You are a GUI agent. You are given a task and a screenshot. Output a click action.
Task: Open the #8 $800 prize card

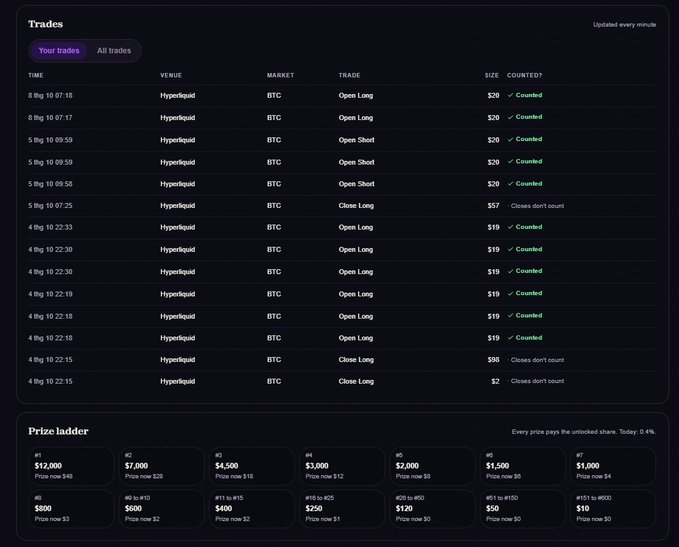click(x=71, y=509)
